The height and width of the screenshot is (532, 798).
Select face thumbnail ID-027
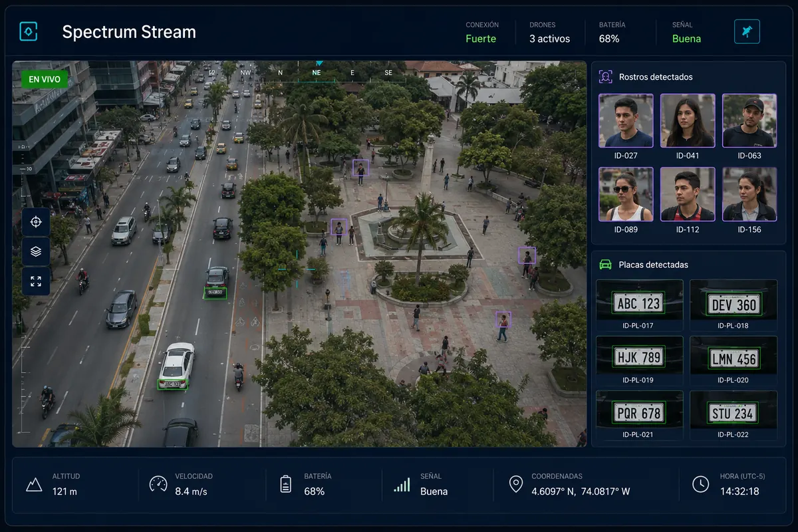point(626,120)
